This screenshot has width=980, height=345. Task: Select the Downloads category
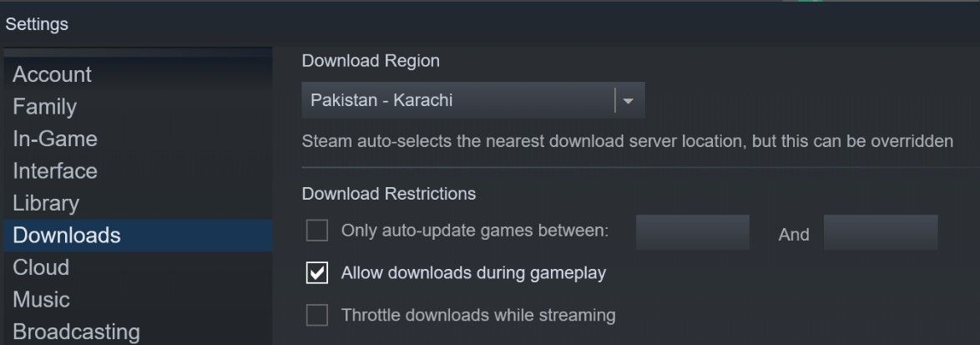[x=67, y=236]
